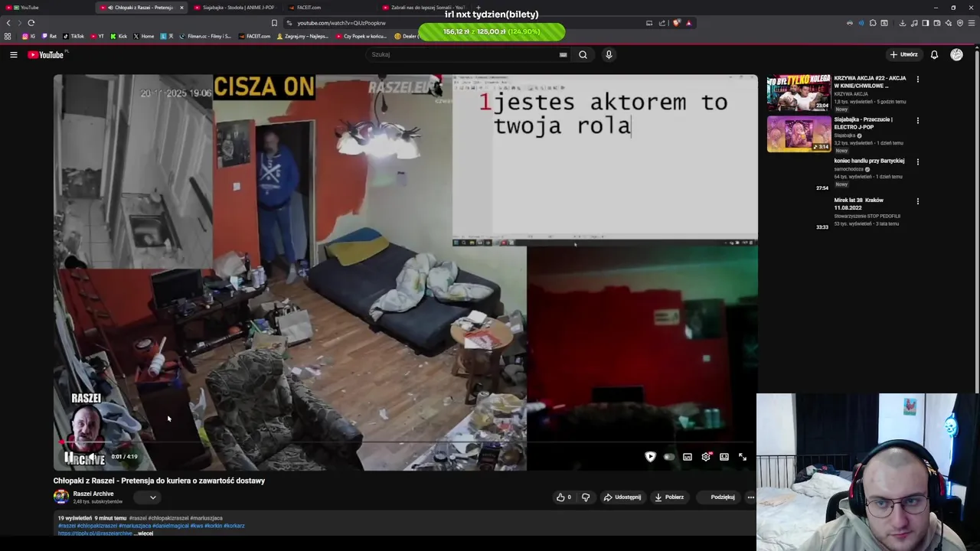Open the YouTube guide hamburger menu
The width and height of the screenshot is (980, 551).
click(x=13, y=54)
